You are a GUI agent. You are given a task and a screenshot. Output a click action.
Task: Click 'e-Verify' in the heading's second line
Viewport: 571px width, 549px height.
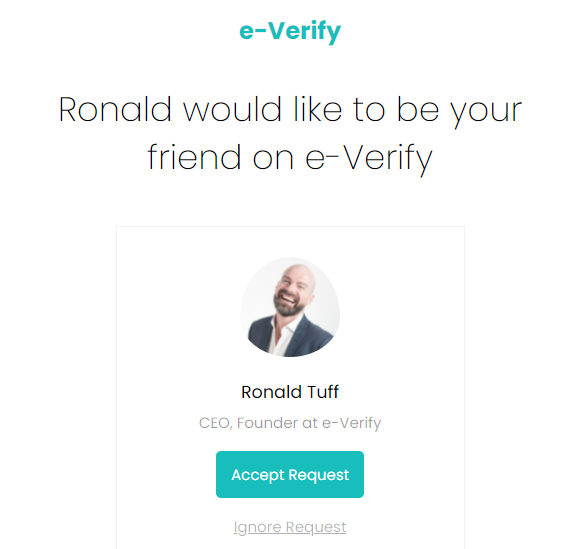369,159
